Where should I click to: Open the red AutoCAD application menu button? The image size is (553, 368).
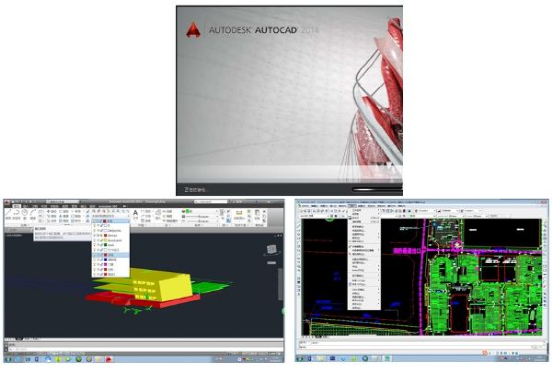7,203
